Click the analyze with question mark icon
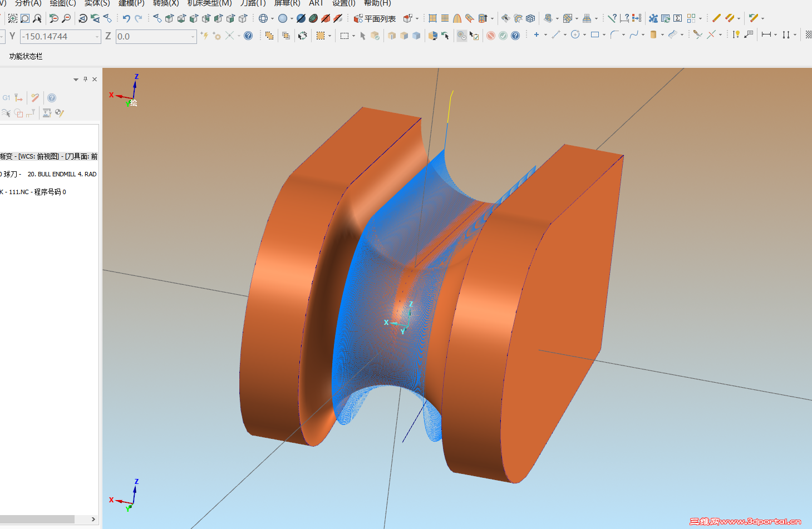 (x=612, y=18)
